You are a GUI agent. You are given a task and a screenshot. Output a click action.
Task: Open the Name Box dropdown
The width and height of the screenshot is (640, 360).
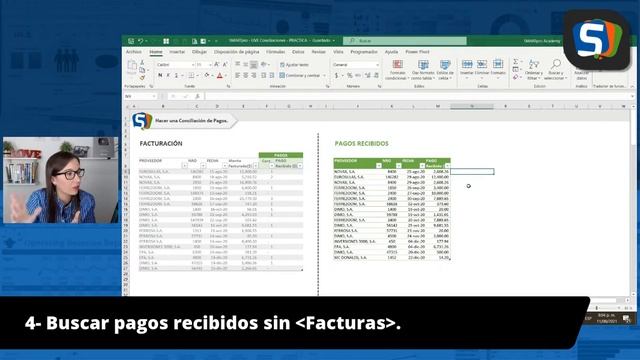154,96
